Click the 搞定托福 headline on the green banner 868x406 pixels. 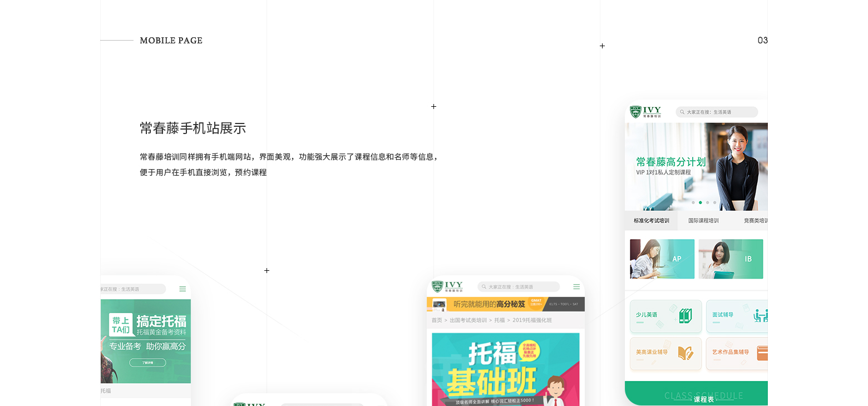161,321
